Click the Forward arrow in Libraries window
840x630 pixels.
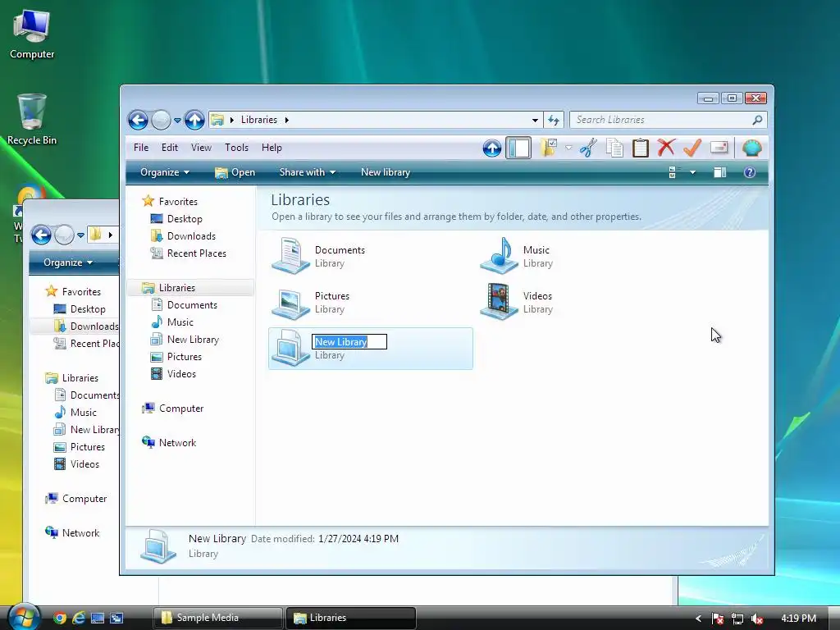[x=161, y=120]
